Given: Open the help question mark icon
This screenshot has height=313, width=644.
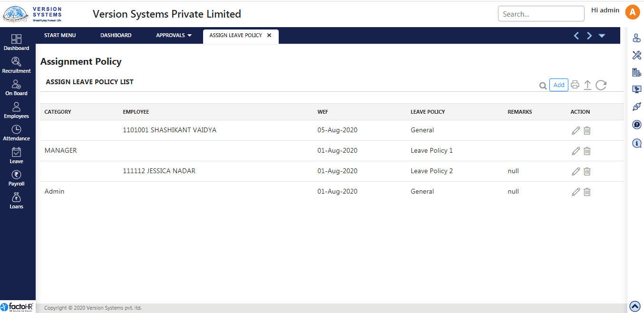Looking at the screenshot, I should click(x=637, y=125).
